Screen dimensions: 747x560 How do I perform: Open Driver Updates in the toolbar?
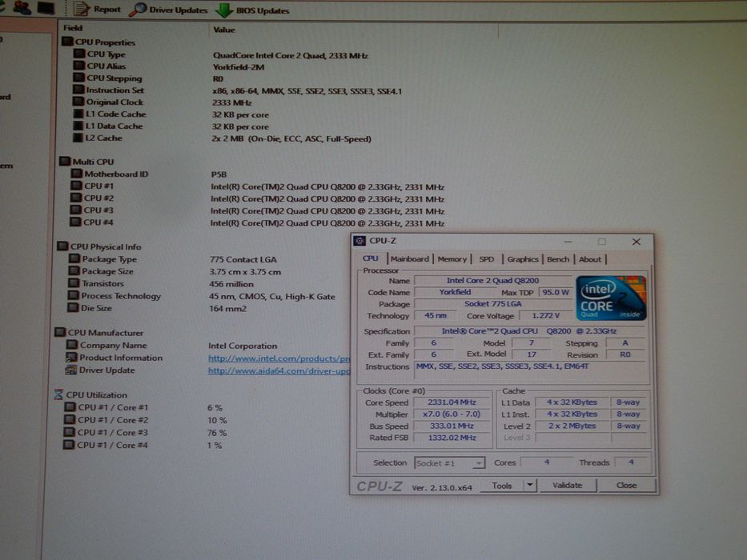pos(169,10)
